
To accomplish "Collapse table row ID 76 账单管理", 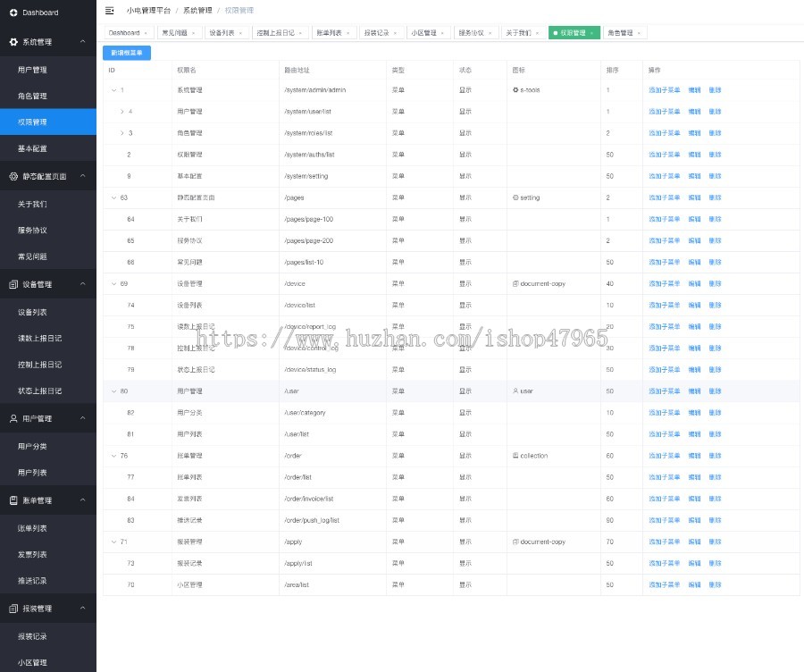I will point(113,456).
